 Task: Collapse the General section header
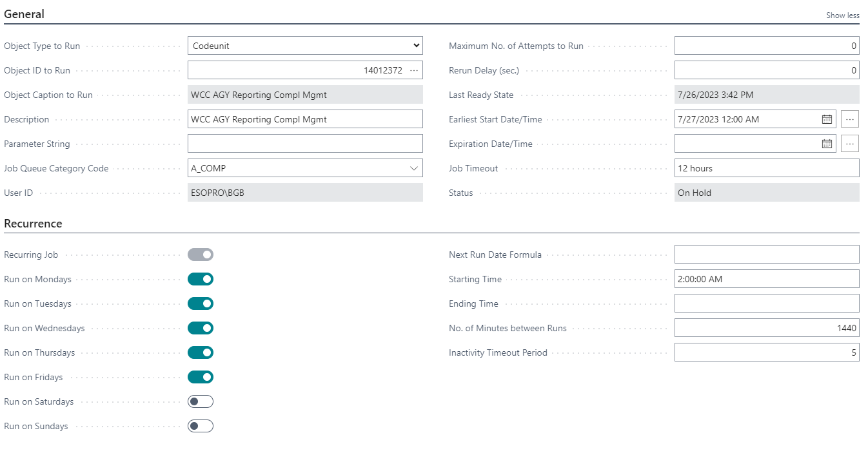tap(25, 14)
